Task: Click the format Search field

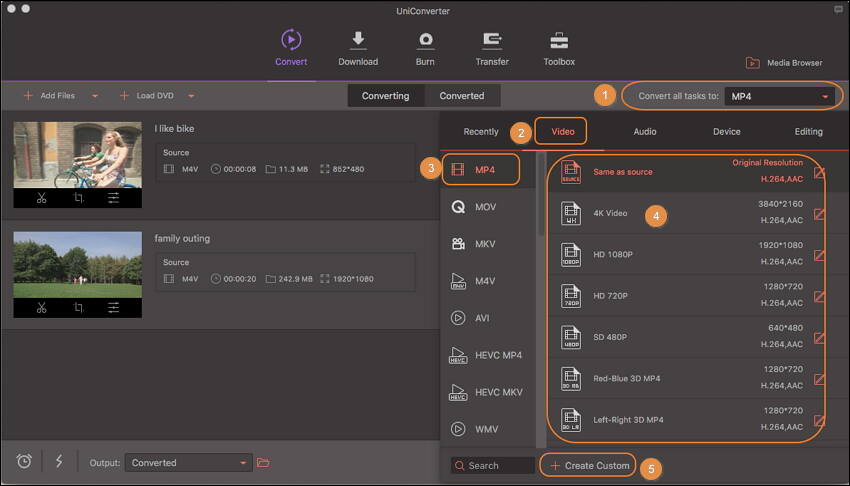Action: pos(492,465)
